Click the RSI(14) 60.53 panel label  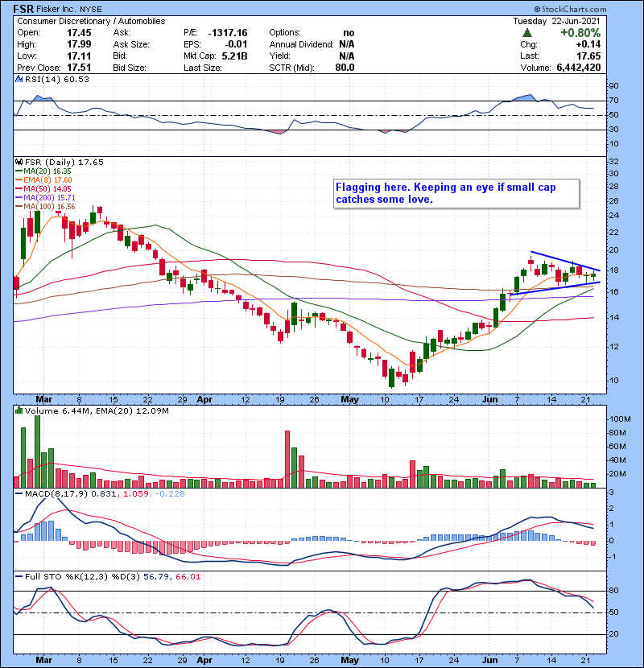coord(57,79)
